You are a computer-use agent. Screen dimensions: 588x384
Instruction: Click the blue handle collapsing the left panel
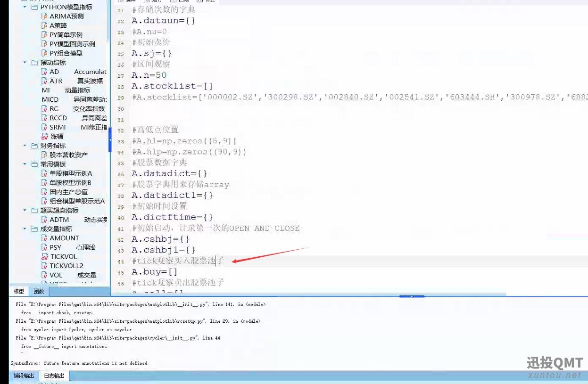coord(110,140)
